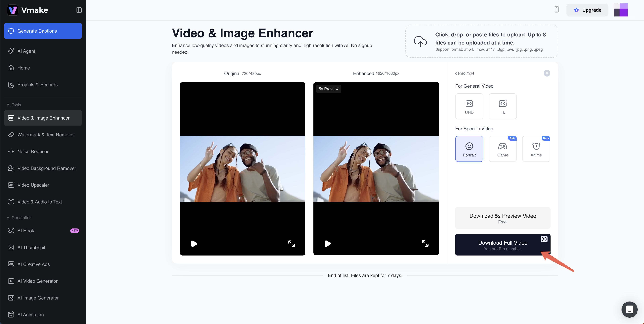Click the mobile phone icon in the header
This screenshot has height=324, width=644.
557,10
